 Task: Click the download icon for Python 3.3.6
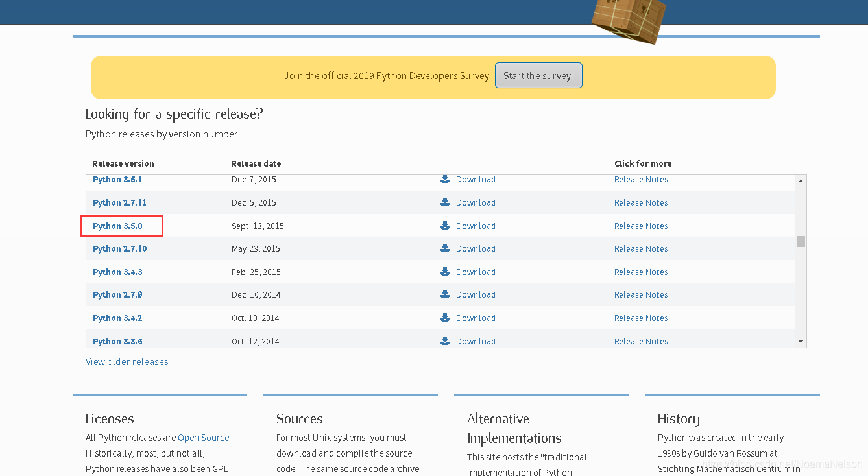[x=445, y=341]
